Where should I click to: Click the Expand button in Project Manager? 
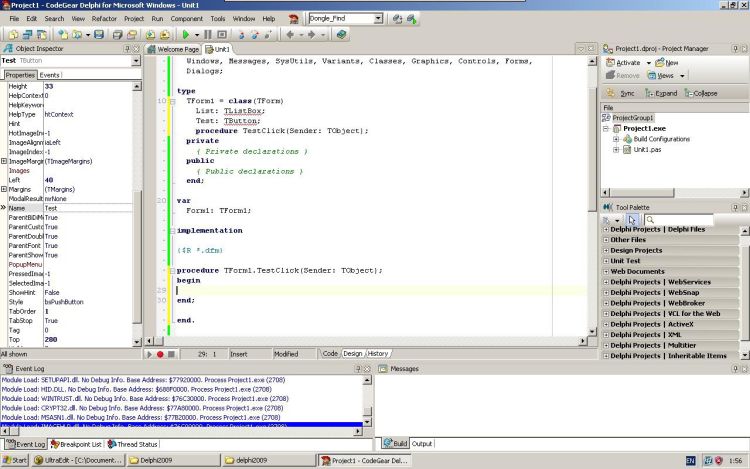(661, 93)
